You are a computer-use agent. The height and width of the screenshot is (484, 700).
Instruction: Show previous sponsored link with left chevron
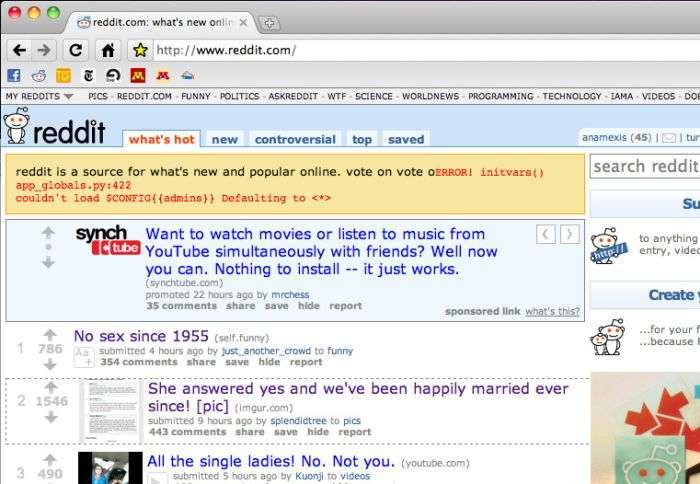pyautogui.click(x=546, y=234)
